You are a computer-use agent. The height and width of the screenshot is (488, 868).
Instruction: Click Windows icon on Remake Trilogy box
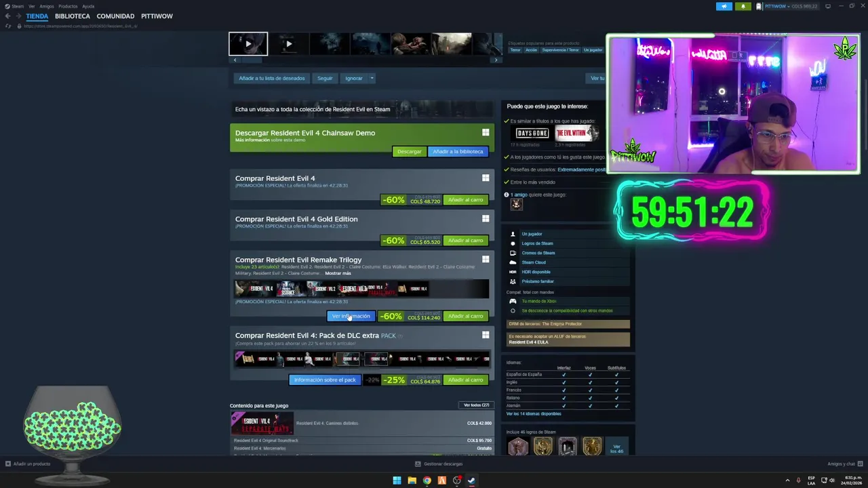point(486,260)
